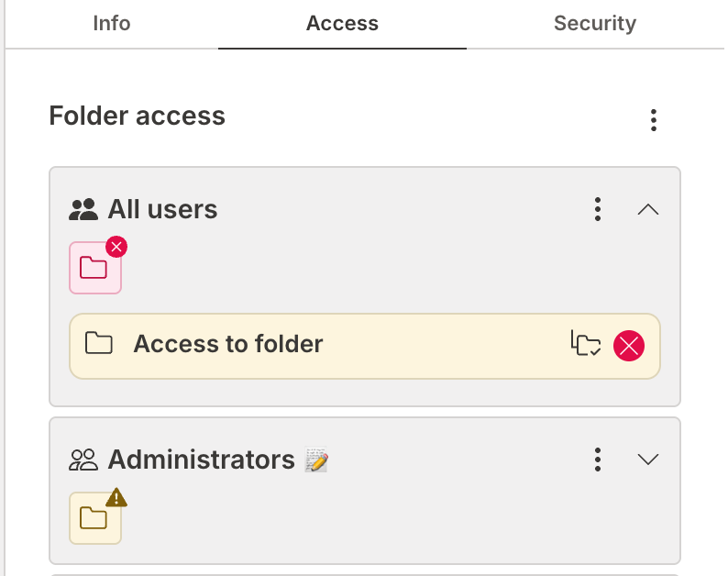Click the Administrators group label
This screenshot has width=728, height=576.
click(201, 460)
